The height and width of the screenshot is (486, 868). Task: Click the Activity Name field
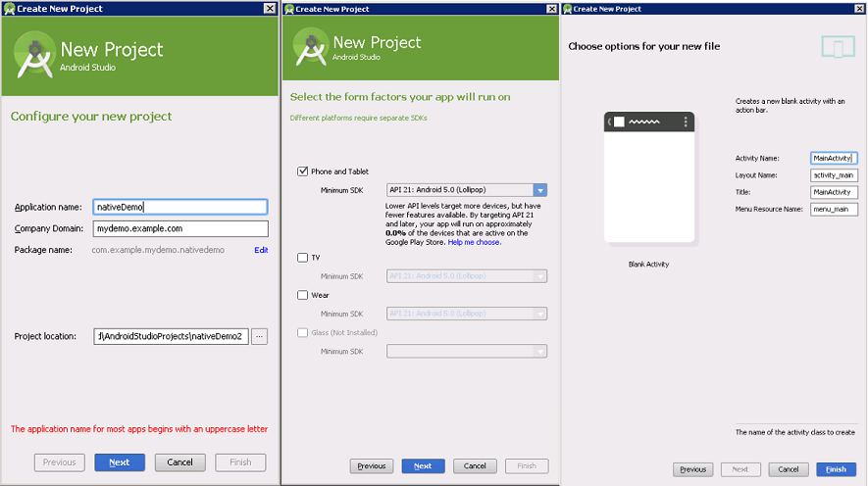[834, 158]
